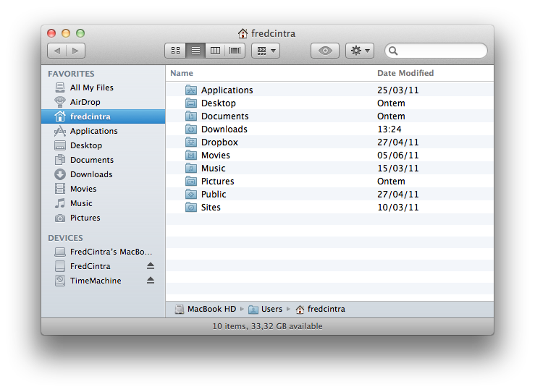This screenshot has width=535, height=392.
Task: Select the TimeMachine drive in sidebar
Action: [x=103, y=281]
